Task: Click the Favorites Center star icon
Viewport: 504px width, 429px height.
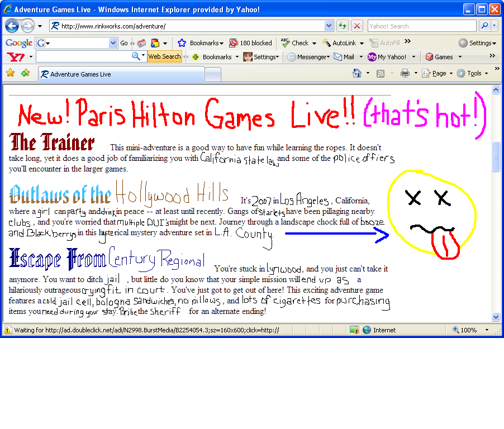Action: coord(10,73)
